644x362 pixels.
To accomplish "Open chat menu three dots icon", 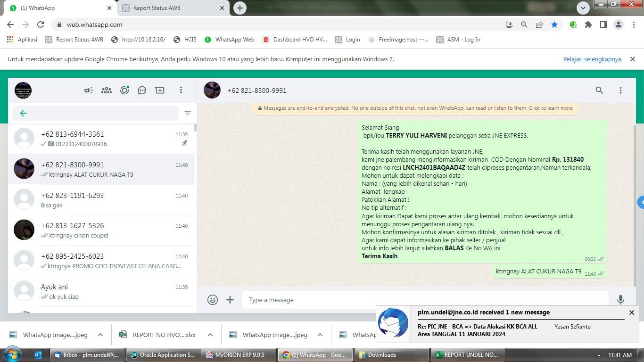I will [620, 90].
